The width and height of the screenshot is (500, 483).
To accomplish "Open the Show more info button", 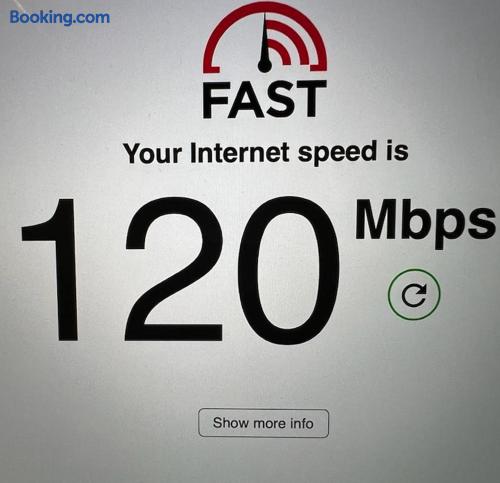I will point(264,423).
